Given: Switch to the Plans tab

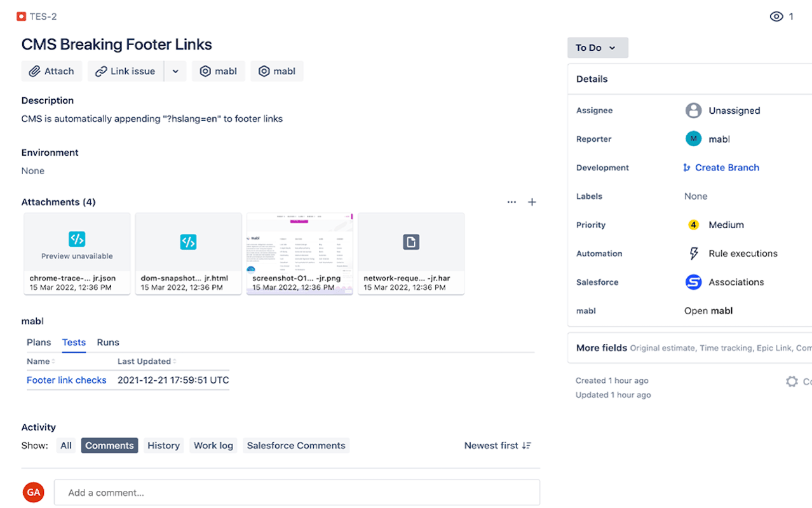Looking at the screenshot, I should (39, 342).
